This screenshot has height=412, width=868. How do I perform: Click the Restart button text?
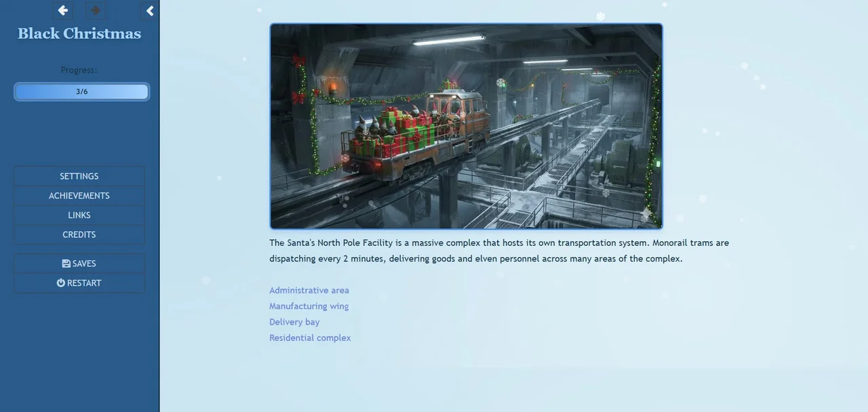pos(84,283)
